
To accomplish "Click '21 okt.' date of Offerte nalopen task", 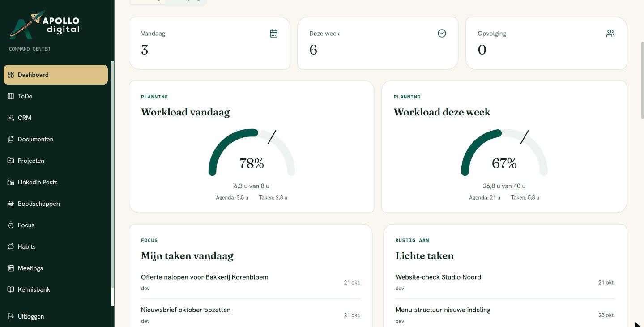I will (352, 282).
